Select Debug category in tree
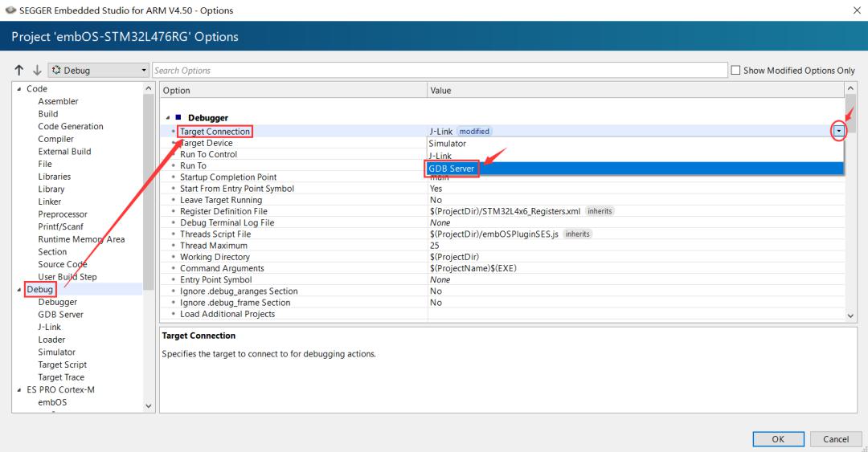This screenshot has width=868, height=452. [x=40, y=289]
